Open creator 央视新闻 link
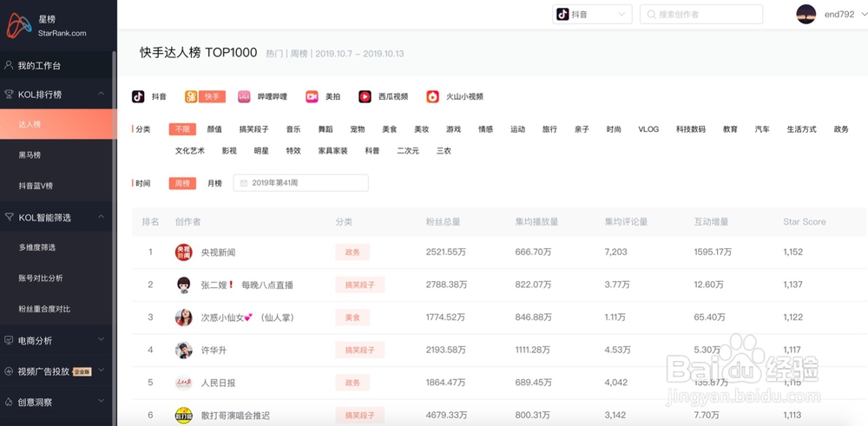The height and width of the screenshot is (426, 868). [x=218, y=252]
